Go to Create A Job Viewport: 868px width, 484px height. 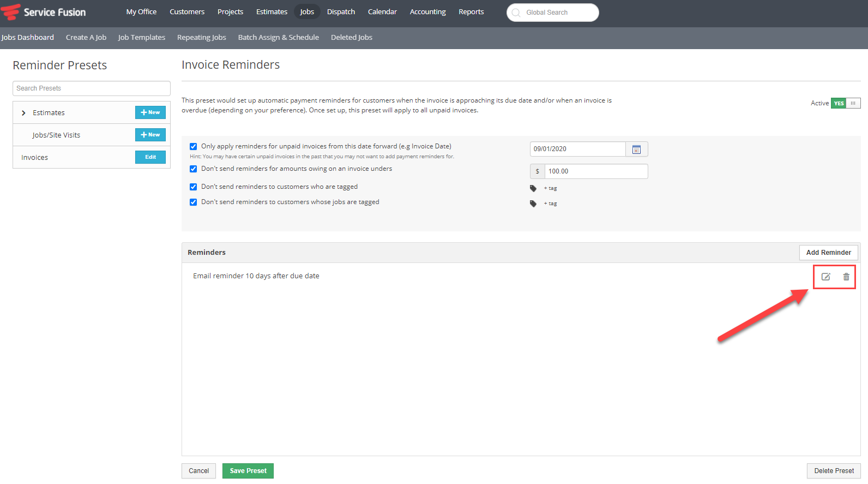point(86,37)
